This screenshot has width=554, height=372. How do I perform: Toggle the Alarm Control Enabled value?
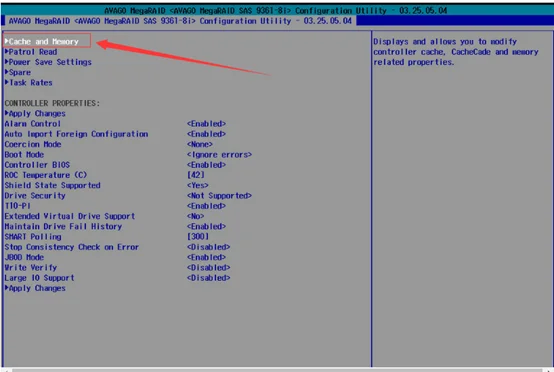click(206, 124)
